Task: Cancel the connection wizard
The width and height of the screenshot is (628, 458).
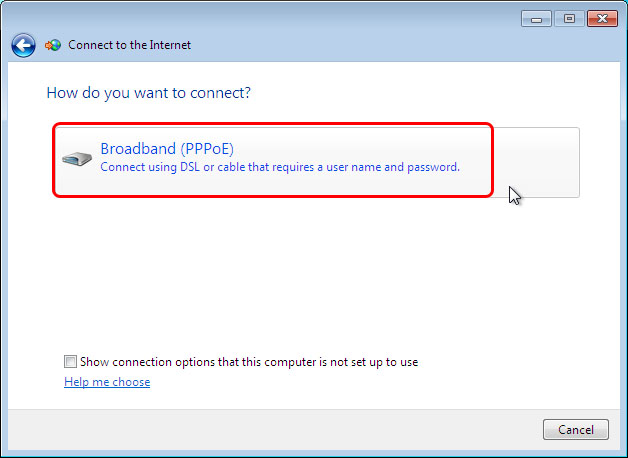Action: (x=576, y=430)
